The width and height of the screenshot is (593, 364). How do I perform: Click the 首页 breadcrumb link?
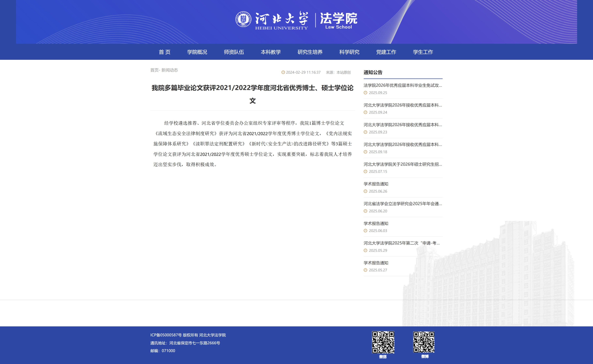click(154, 70)
